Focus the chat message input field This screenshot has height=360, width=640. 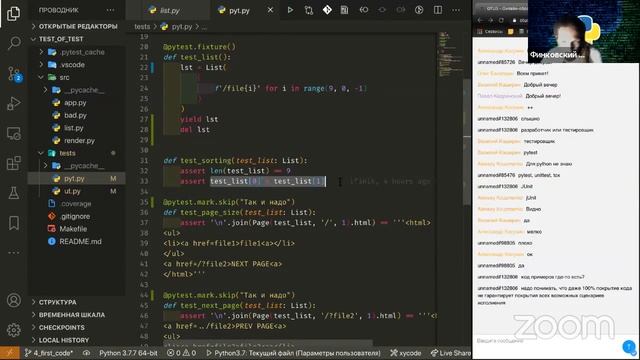click(x=547, y=341)
